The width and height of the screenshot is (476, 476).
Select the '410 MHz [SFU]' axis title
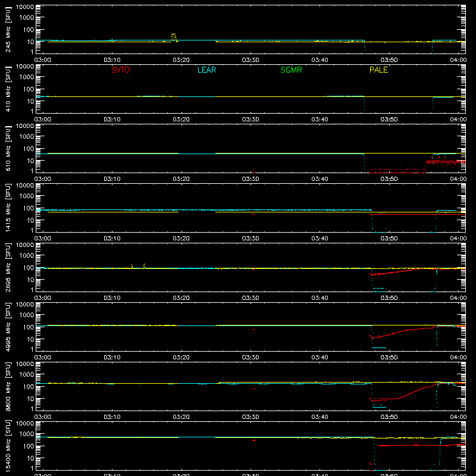pos(8,89)
